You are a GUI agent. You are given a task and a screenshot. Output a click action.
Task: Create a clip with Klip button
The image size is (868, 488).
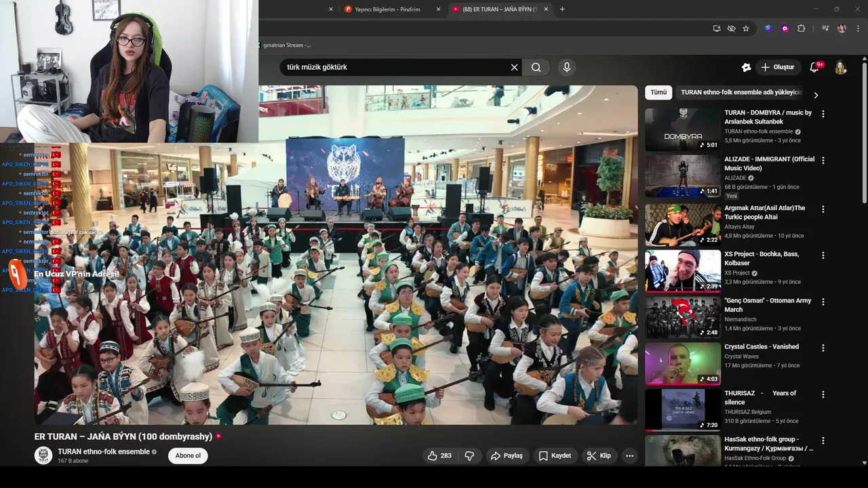pos(599,455)
